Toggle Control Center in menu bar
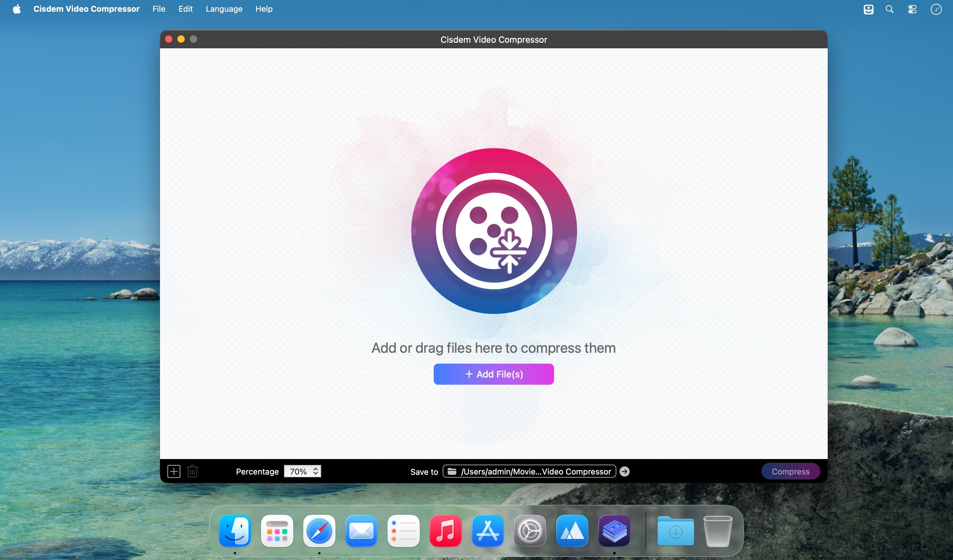 coord(912,9)
